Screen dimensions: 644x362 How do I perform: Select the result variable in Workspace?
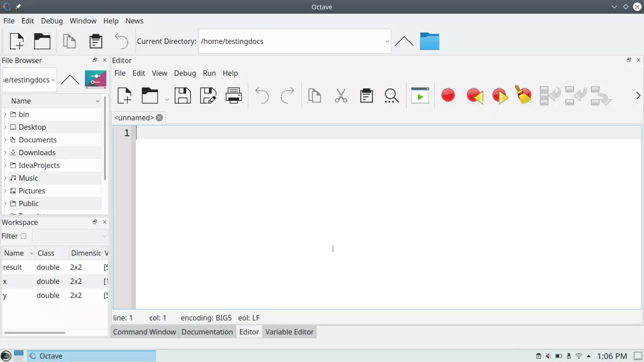tap(13, 267)
